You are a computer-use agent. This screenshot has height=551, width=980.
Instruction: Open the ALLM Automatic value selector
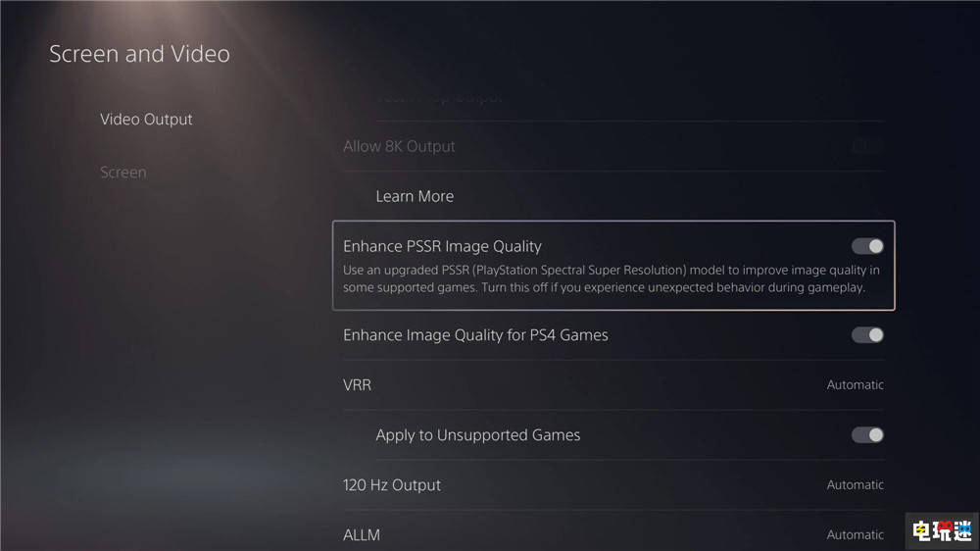point(855,534)
